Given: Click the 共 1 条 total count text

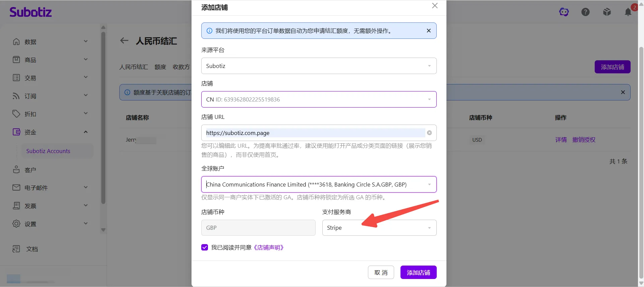Looking at the screenshot, I should [618, 161].
